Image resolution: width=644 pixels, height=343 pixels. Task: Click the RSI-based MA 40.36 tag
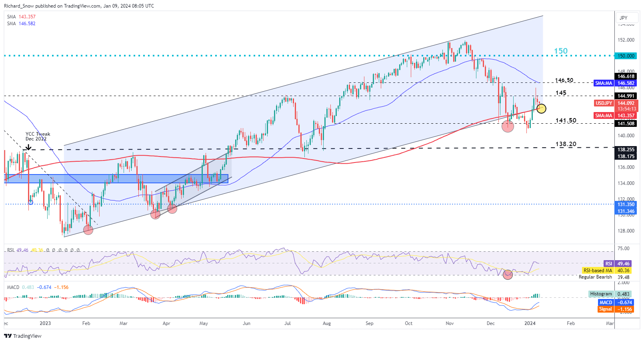point(607,271)
